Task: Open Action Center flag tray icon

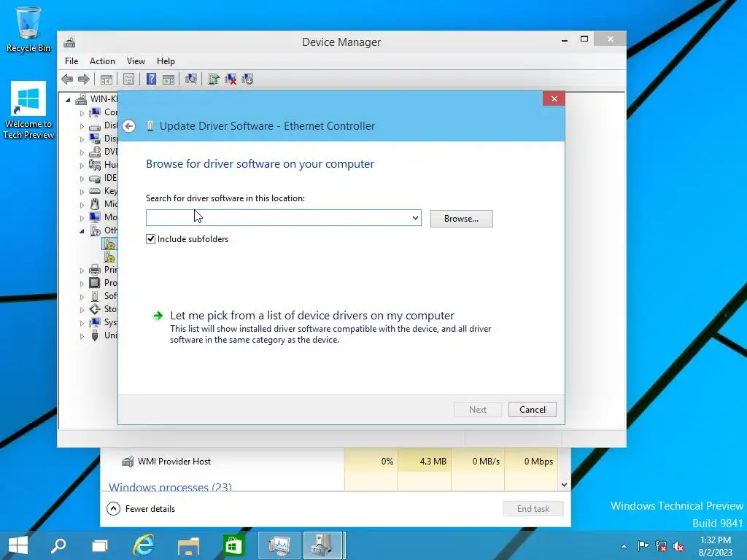Action: click(x=643, y=546)
